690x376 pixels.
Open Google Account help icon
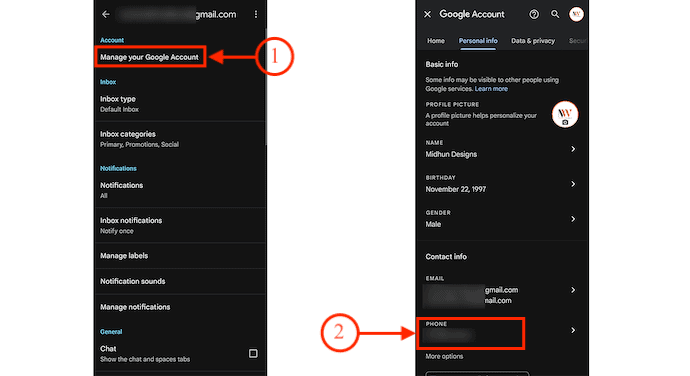pos(534,15)
